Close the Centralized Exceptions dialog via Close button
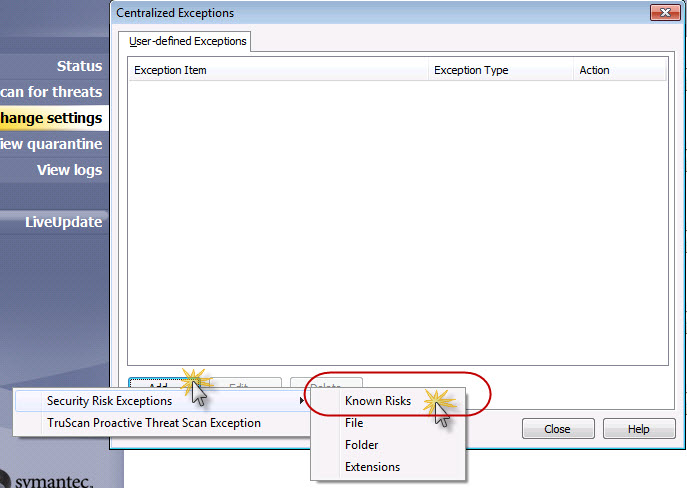Viewport: 687px width, 488px height. 558,429
